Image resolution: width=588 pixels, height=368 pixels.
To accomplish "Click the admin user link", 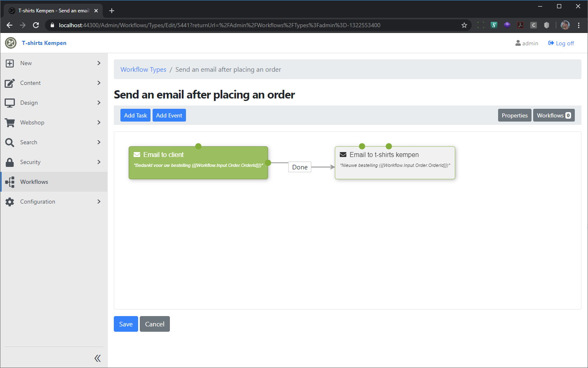I will [x=527, y=43].
